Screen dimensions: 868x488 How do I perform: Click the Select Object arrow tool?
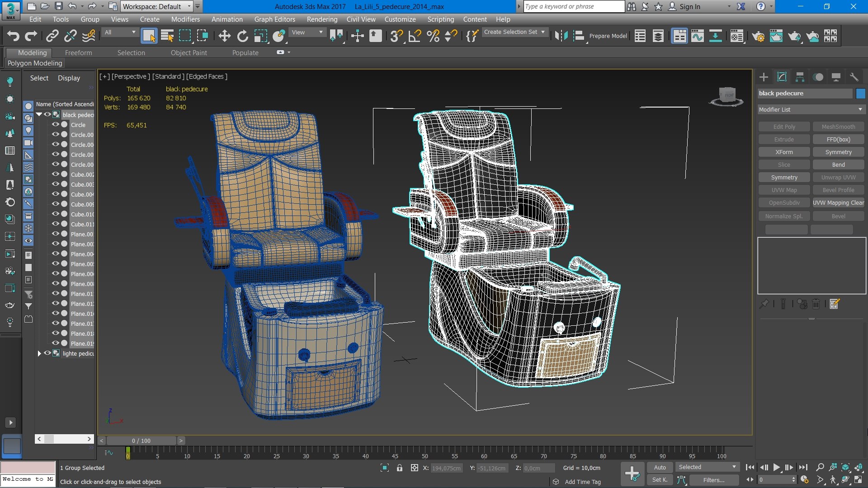tap(149, 36)
